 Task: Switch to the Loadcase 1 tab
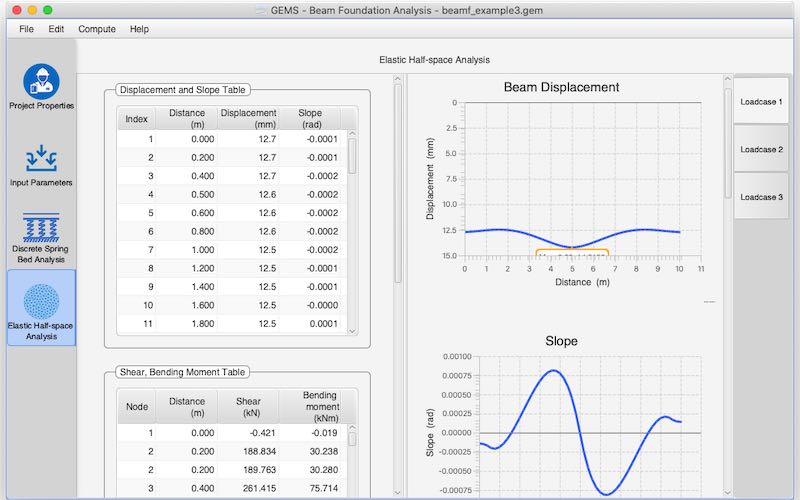coord(761,102)
